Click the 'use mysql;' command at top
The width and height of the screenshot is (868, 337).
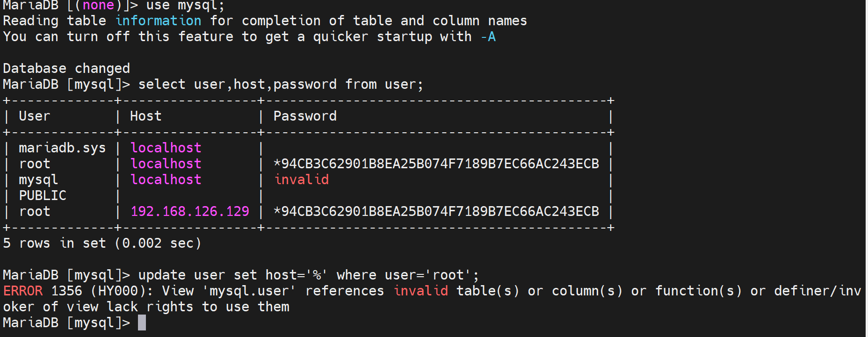tap(185, 6)
